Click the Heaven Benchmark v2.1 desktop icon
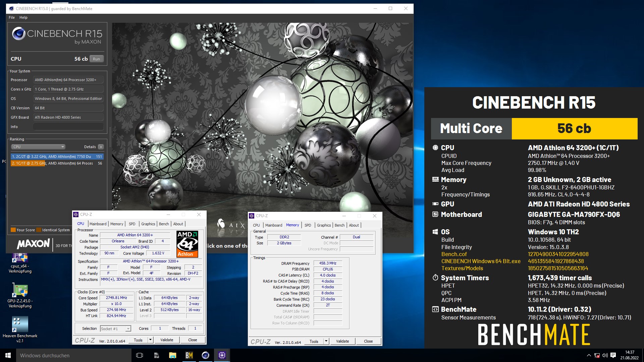The height and width of the screenshot is (362, 644). click(x=20, y=329)
